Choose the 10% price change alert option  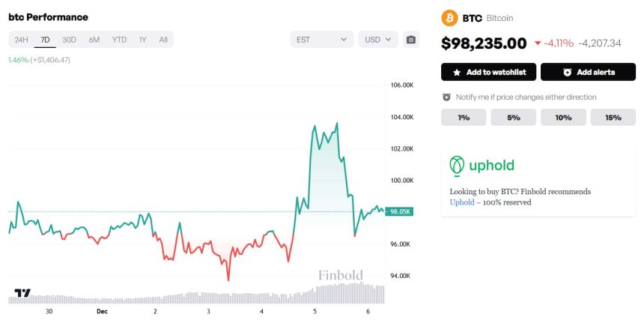(x=563, y=118)
